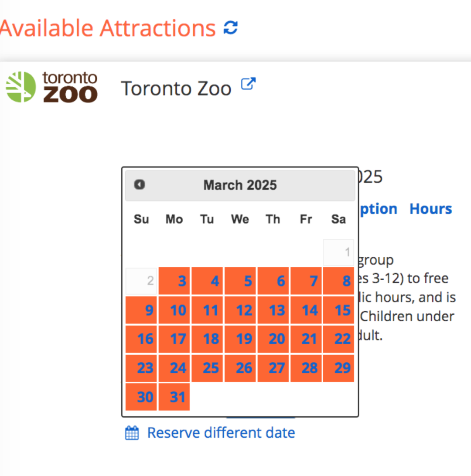
Task: Choose March 12 on the calendar
Action: [240, 310]
